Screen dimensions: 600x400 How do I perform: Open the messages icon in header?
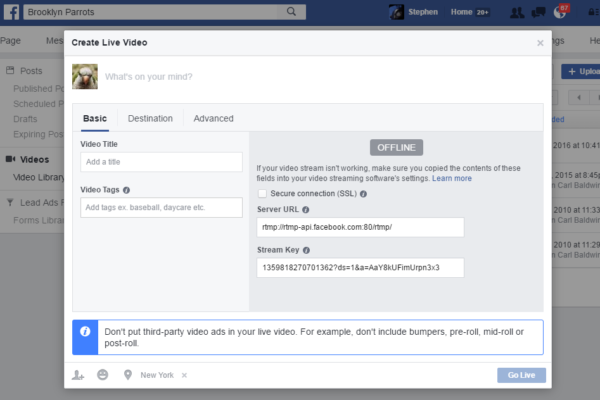[x=538, y=12]
